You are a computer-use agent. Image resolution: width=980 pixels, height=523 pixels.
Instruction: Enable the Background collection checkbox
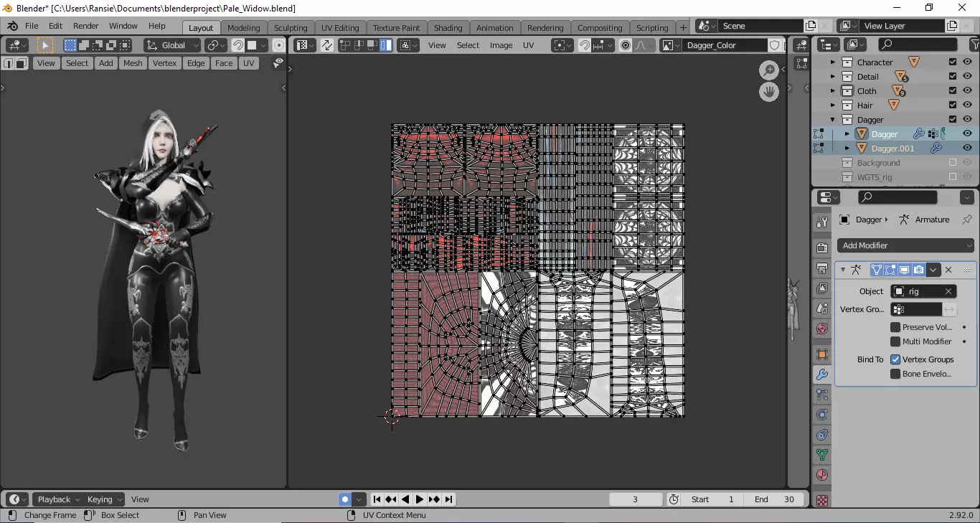pos(953,163)
